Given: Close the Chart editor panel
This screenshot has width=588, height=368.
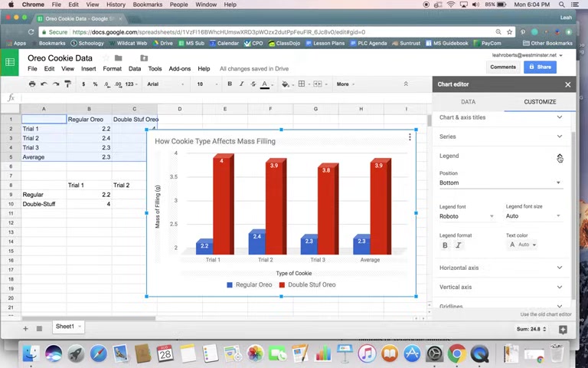Looking at the screenshot, I should click(568, 84).
